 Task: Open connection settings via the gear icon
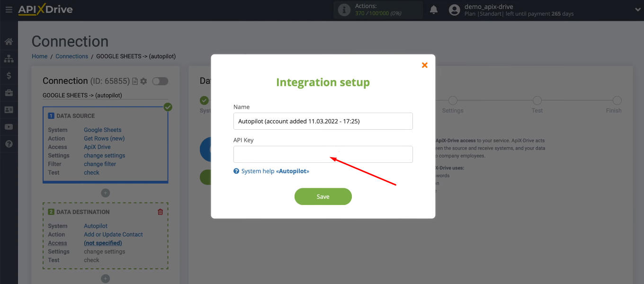pyautogui.click(x=143, y=81)
